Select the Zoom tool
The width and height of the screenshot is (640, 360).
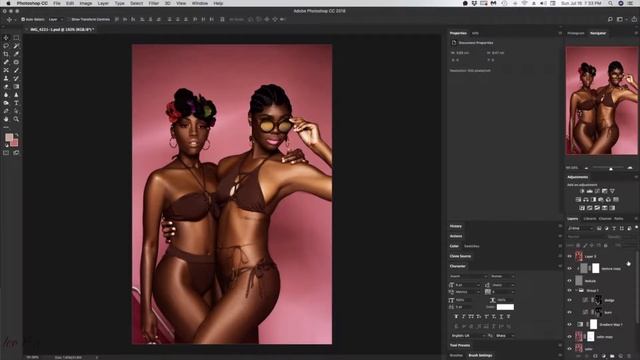click(16, 119)
